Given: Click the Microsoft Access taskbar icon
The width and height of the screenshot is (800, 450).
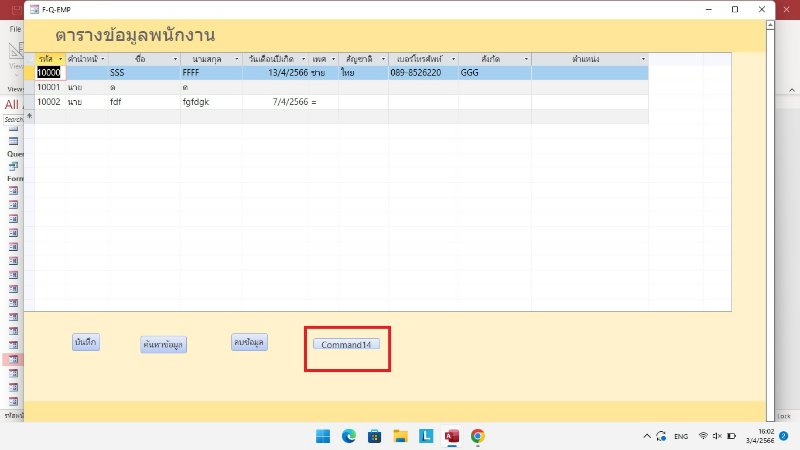Looking at the screenshot, I should pyautogui.click(x=452, y=436).
